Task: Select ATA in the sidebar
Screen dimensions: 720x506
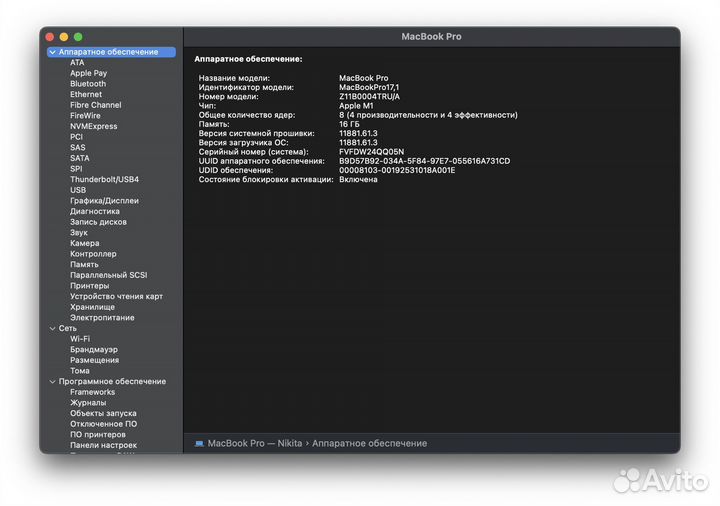Action: tap(77, 63)
